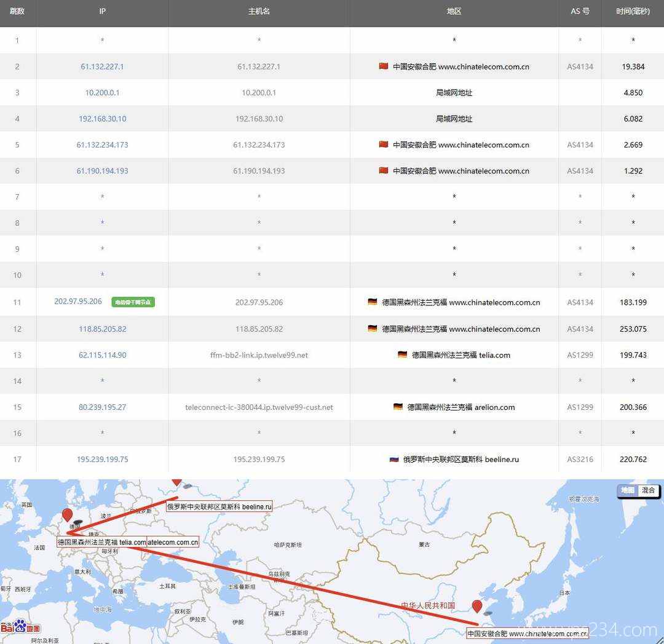Viewport: 664px width, 644px height.
Task: Click latency value 220.762
Action: pyautogui.click(x=633, y=459)
